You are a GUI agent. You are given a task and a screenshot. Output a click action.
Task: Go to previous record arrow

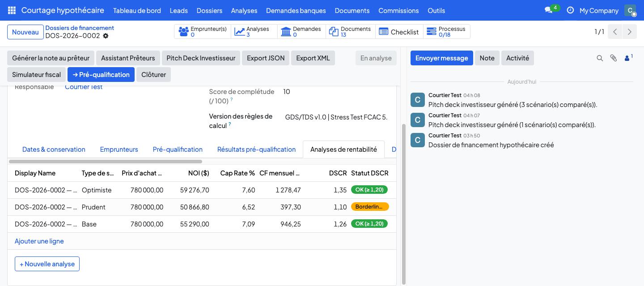tap(615, 32)
